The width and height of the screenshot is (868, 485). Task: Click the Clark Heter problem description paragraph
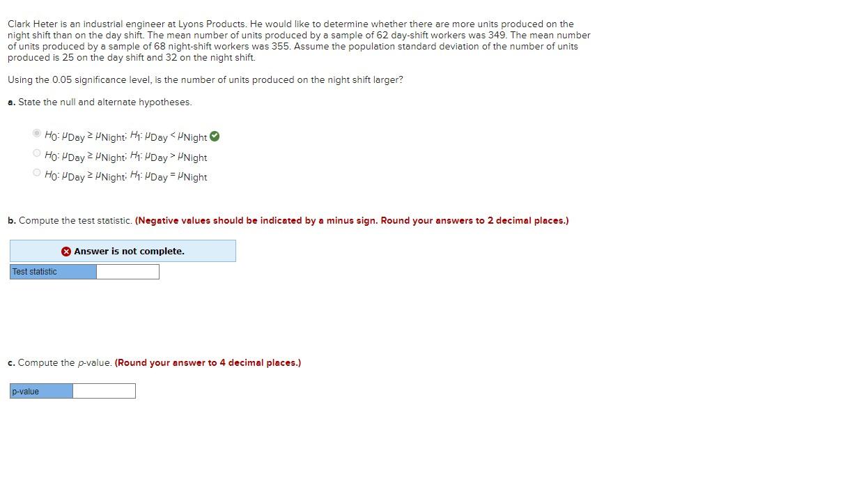(x=299, y=40)
